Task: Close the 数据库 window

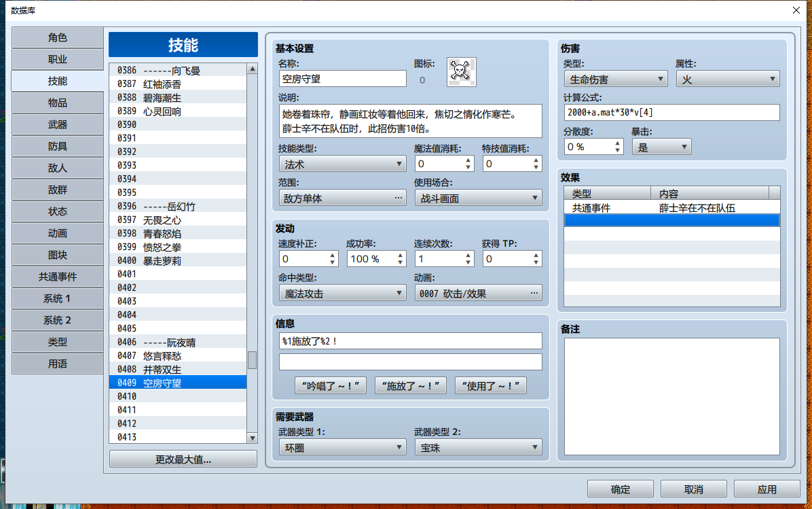Action: (x=796, y=10)
